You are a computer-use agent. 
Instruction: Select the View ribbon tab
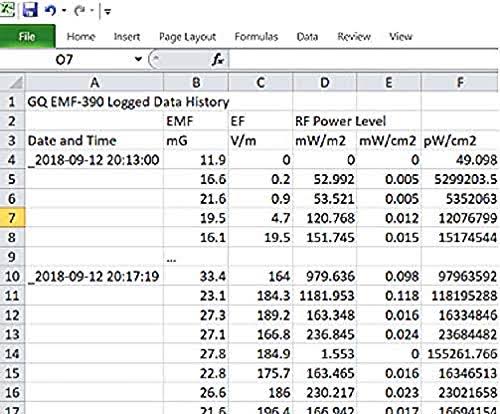[x=401, y=36]
